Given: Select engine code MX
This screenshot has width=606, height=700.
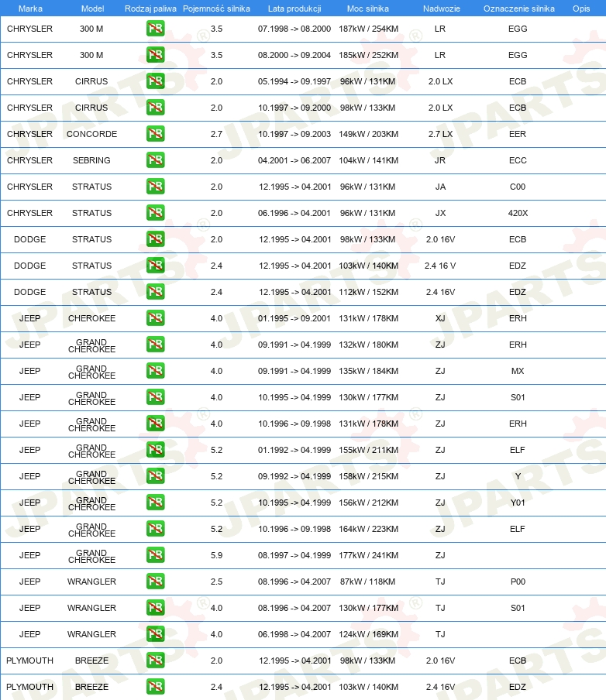Looking at the screenshot, I should pos(518,371).
